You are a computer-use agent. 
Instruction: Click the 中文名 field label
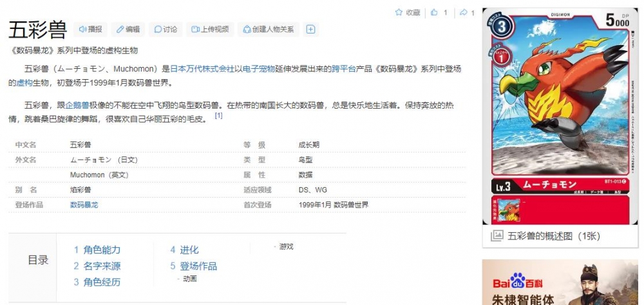point(26,145)
